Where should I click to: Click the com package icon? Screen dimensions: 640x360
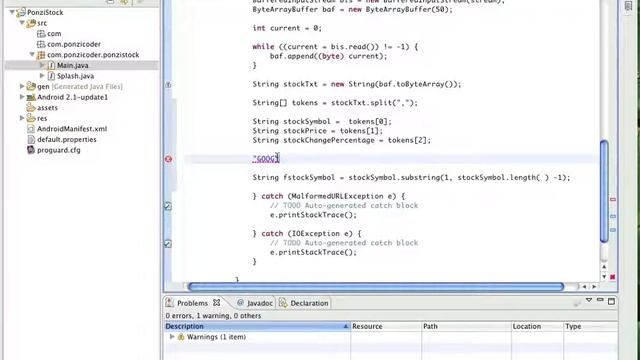pyautogui.click(x=41, y=33)
